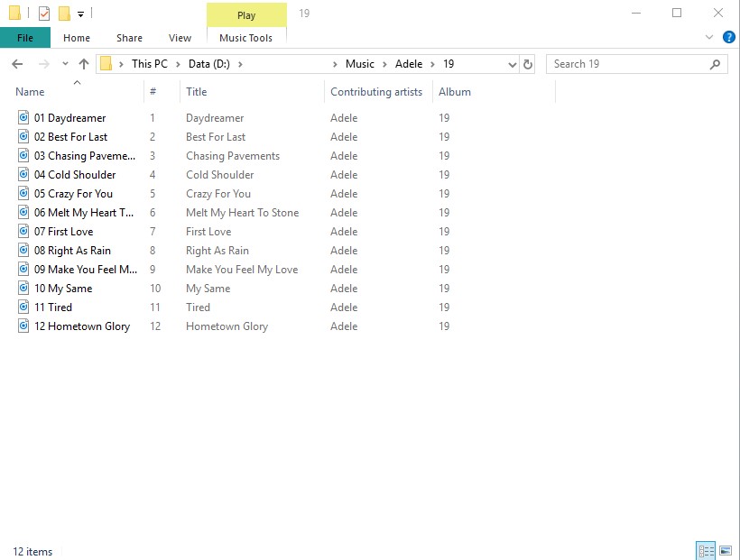This screenshot has width=740, height=560.
Task: Switch to the View ribbon tab
Action: point(180,38)
